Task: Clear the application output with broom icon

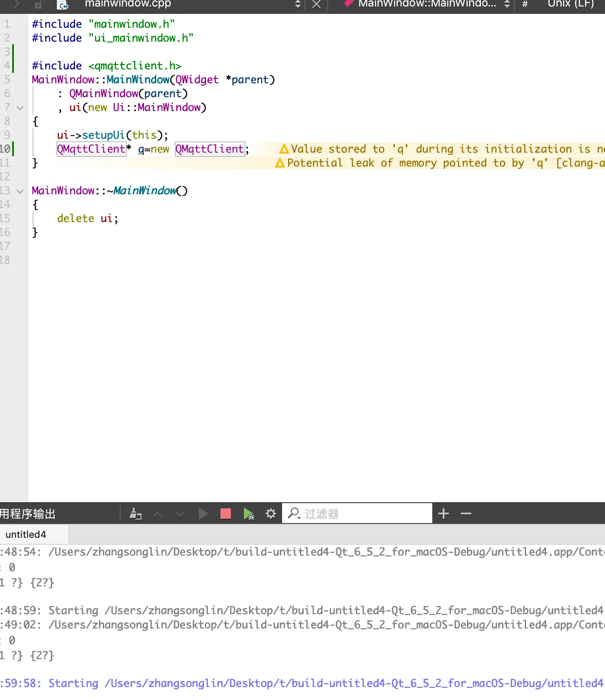Action: tap(135, 514)
